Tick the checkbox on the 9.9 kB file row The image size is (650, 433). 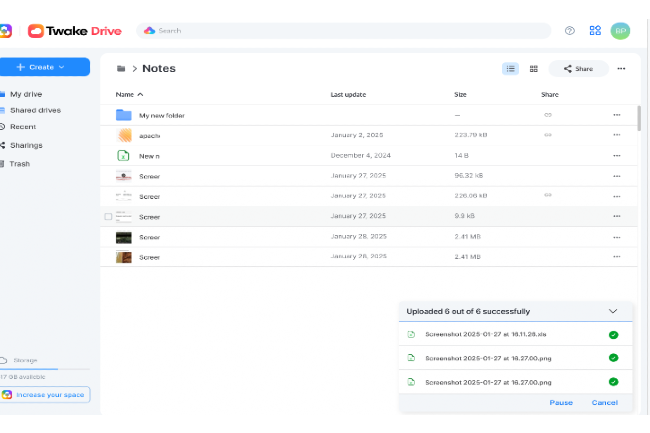pyautogui.click(x=108, y=216)
